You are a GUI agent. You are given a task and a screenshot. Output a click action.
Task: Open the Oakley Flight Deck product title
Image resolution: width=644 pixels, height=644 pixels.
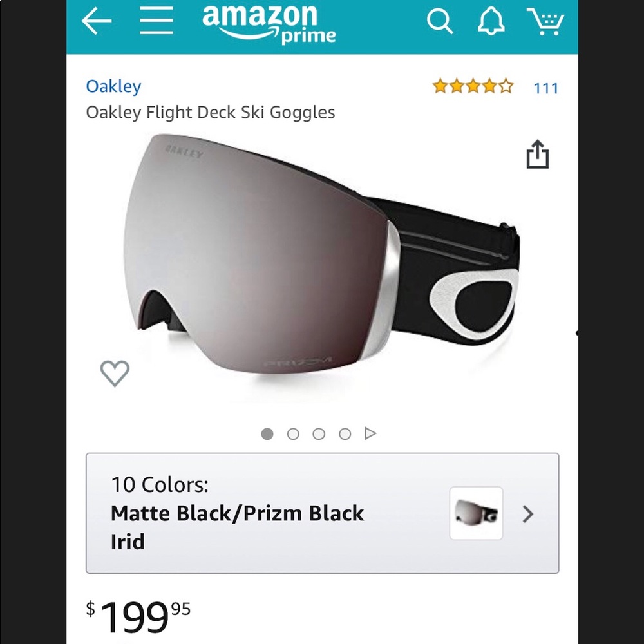pyautogui.click(x=211, y=112)
